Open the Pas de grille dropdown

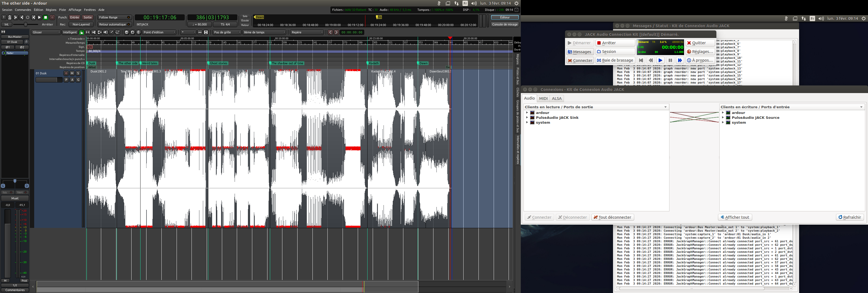tap(227, 32)
